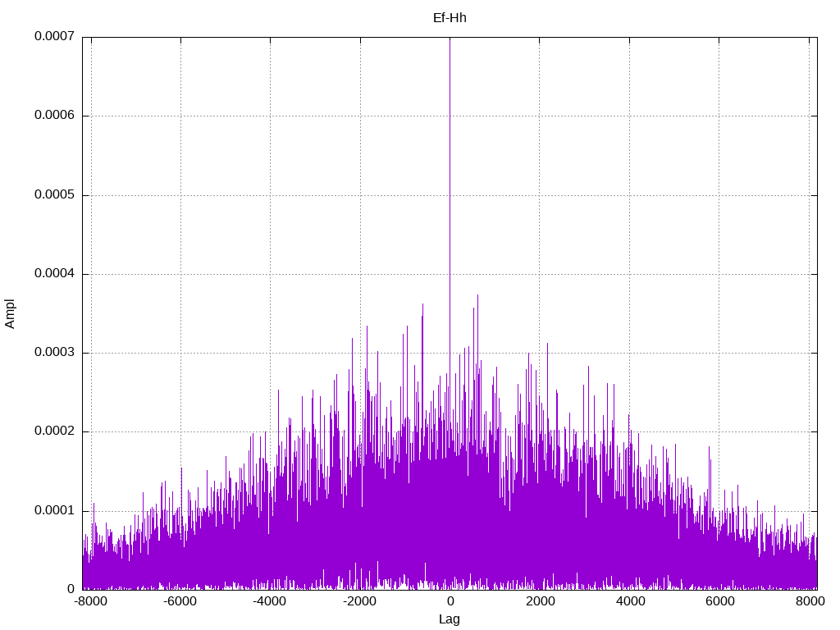Screen dimensions: 840x630
Task: Click y-axis tick label 0.0007
Action: click(x=54, y=36)
